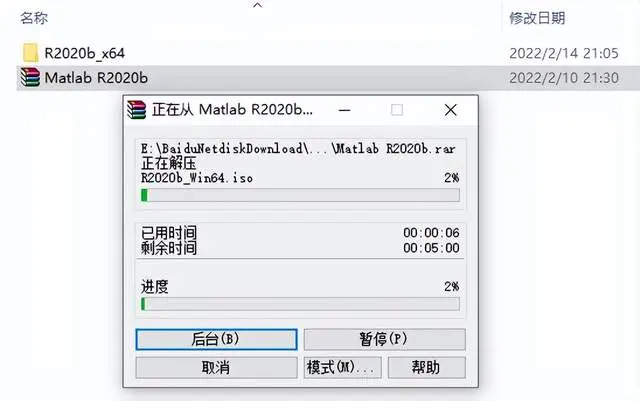Open 帮助 help button

coord(427,368)
